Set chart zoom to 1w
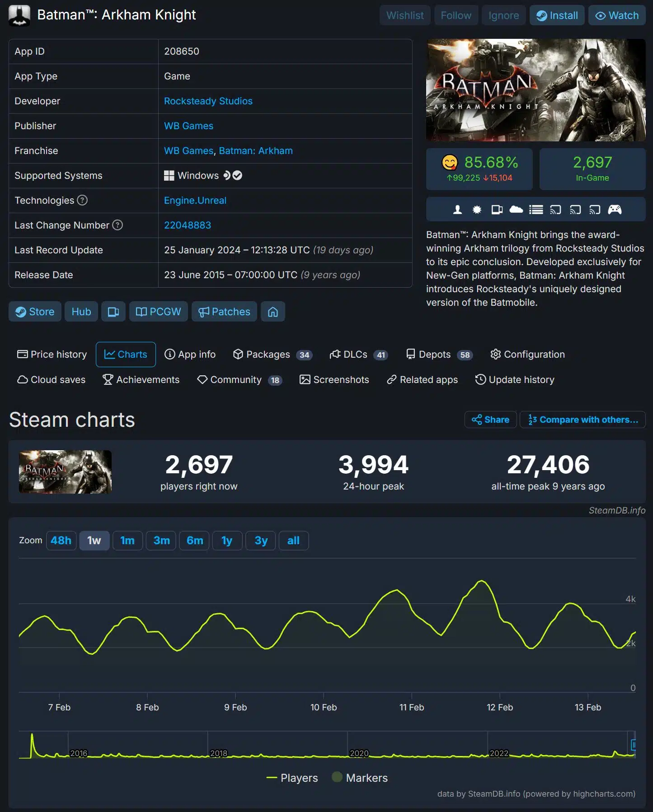Image resolution: width=653 pixels, height=812 pixels. [94, 541]
